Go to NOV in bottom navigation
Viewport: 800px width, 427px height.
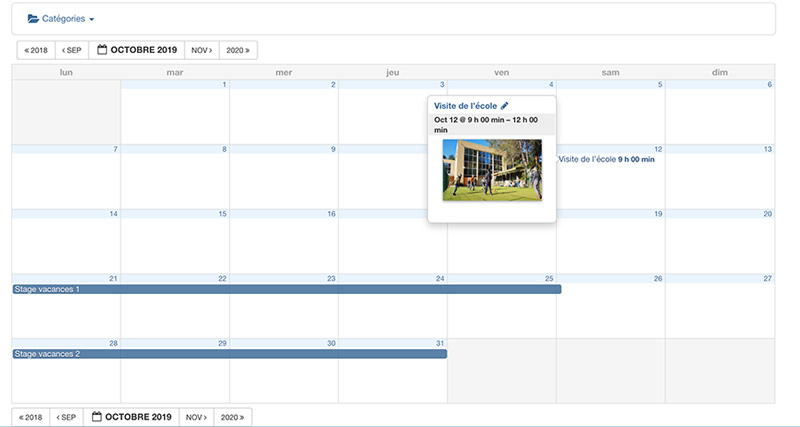click(x=196, y=417)
